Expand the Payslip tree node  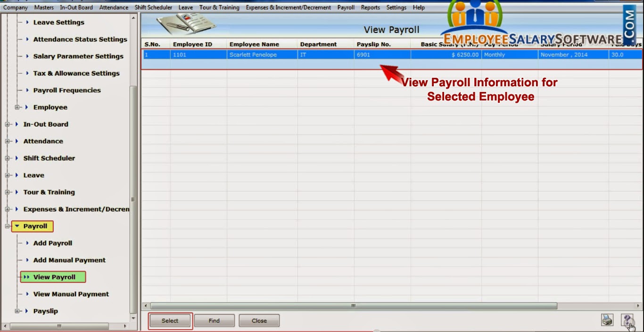[16, 311]
